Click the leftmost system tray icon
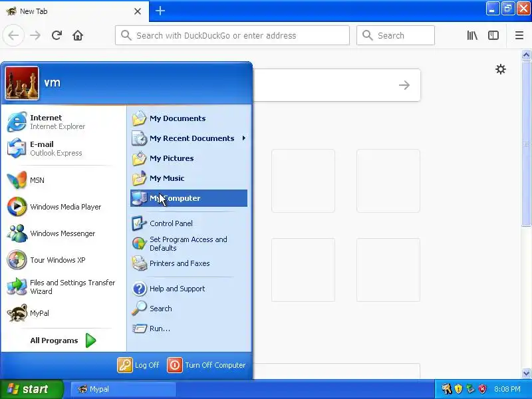The height and width of the screenshot is (399, 532). [446, 389]
